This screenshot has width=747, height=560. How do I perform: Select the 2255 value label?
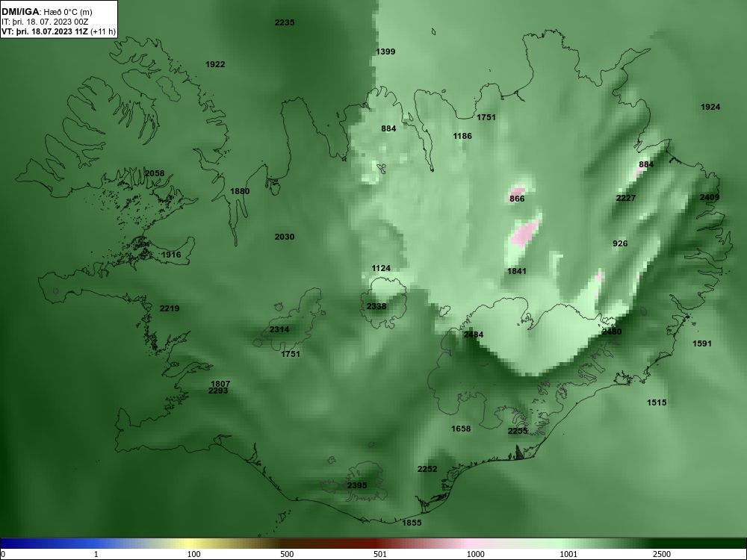[x=518, y=431]
